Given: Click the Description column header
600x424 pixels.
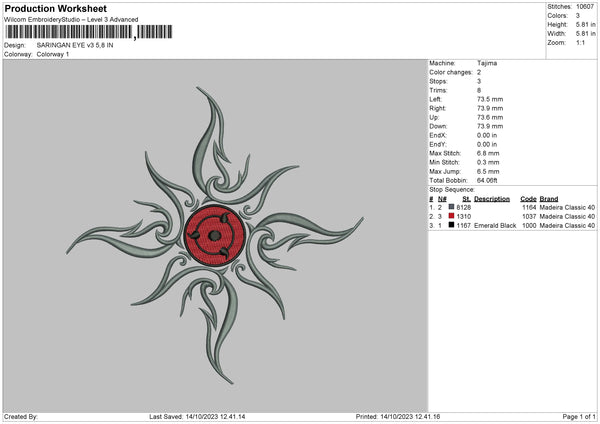Looking at the screenshot, I should tap(492, 199).
